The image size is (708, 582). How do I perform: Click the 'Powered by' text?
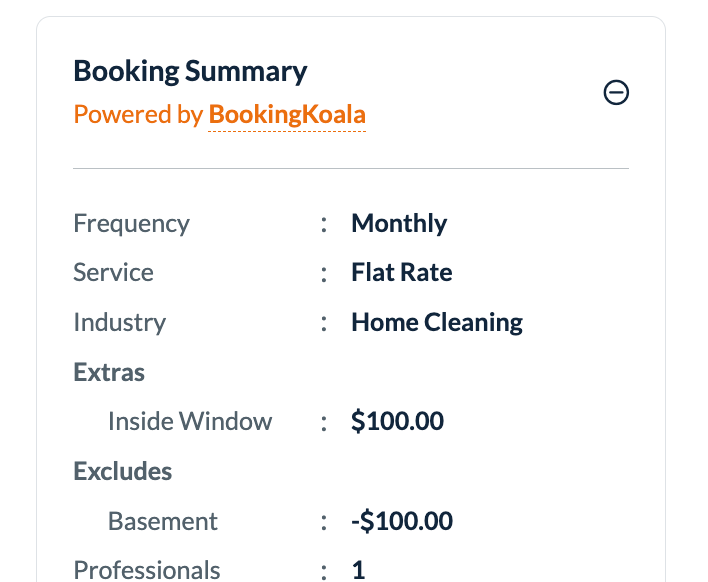click(x=138, y=115)
